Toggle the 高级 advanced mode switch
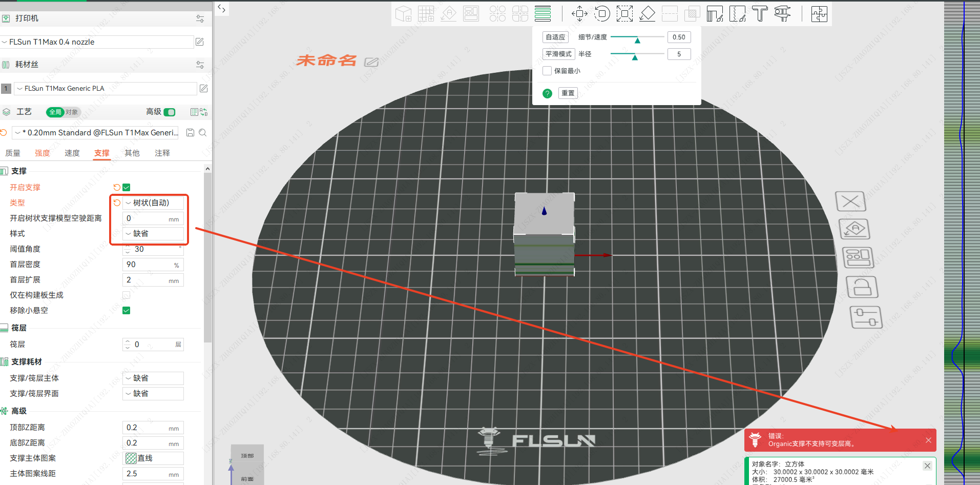The image size is (980, 485). 170,112
